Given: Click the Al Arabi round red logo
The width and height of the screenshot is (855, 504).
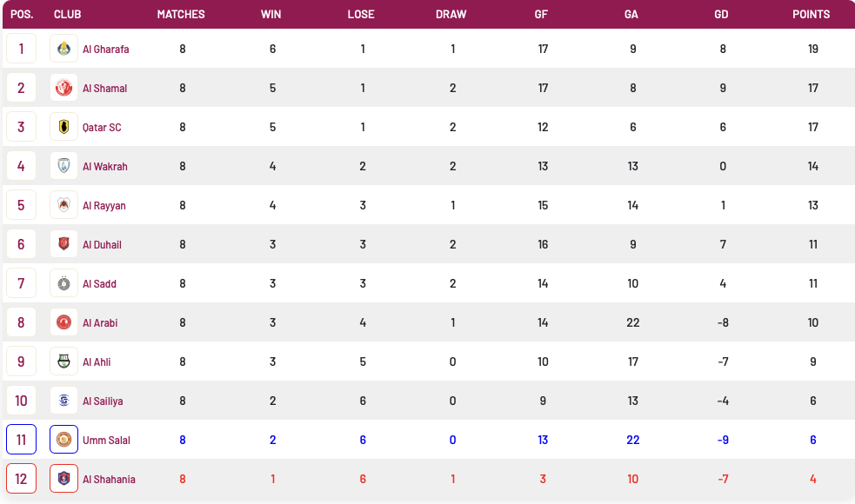Looking at the screenshot, I should (63, 322).
